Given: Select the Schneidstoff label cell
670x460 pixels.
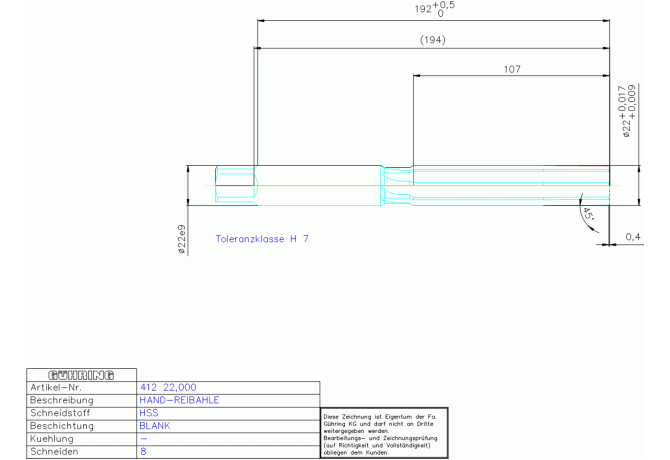Looking at the screenshot, I should 82,413.
